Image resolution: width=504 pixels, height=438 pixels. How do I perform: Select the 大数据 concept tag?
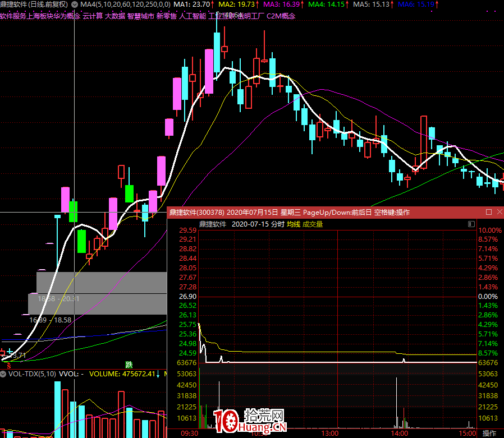(x=115, y=16)
